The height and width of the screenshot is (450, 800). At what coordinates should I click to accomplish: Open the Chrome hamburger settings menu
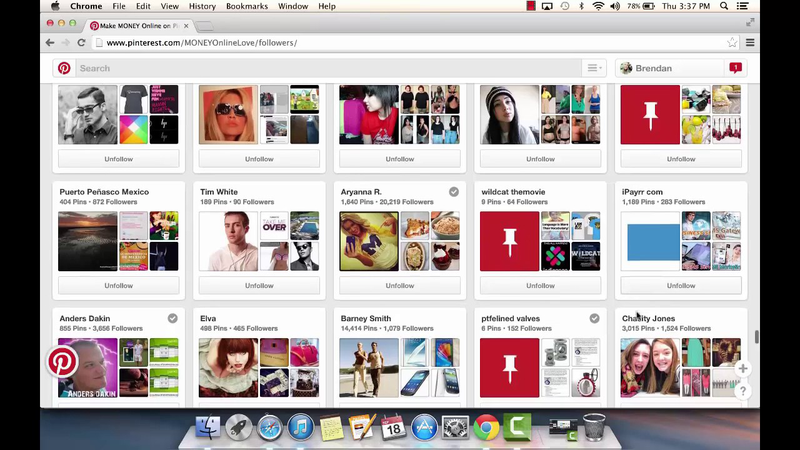[750, 43]
